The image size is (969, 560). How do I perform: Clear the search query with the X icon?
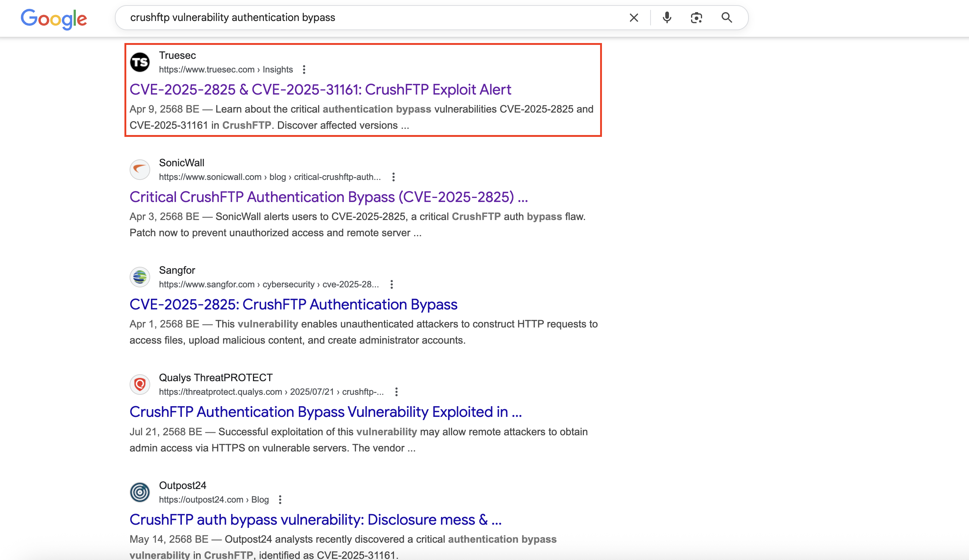tap(634, 18)
